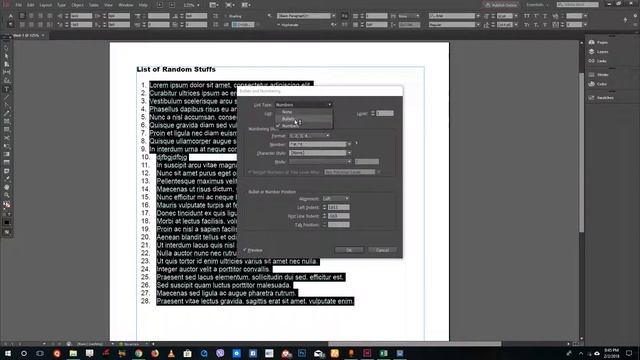The width and height of the screenshot is (640, 360).
Task: Select the Selection tool arrow
Action: [x=7, y=49]
